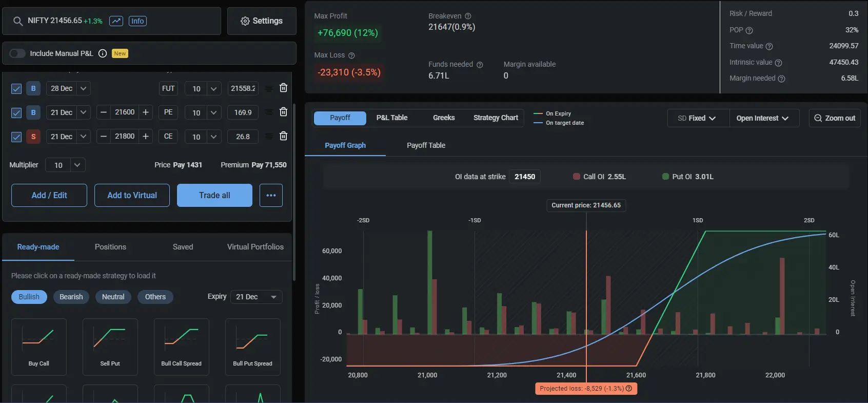Click the Zoom out button

pos(835,118)
